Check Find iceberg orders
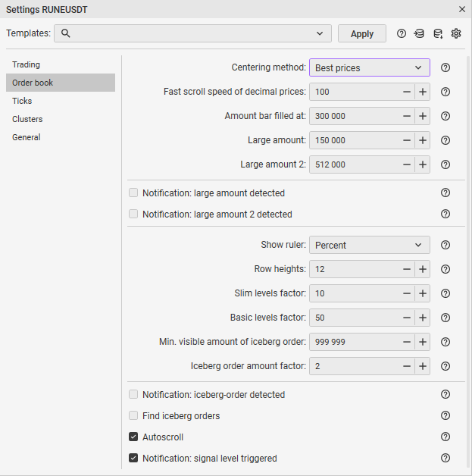The height and width of the screenshot is (476, 472). 133,415
